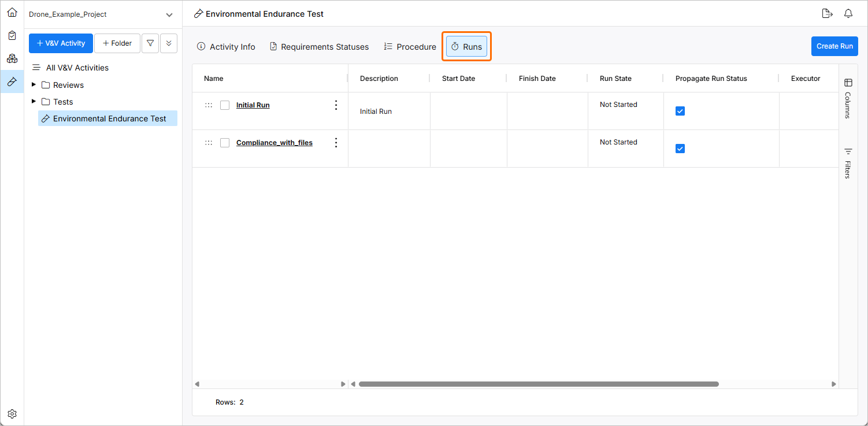This screenshot has width=868, height=426.
Task: Select the Initial Run row checkbox
Action: click(x=225, y=105)
